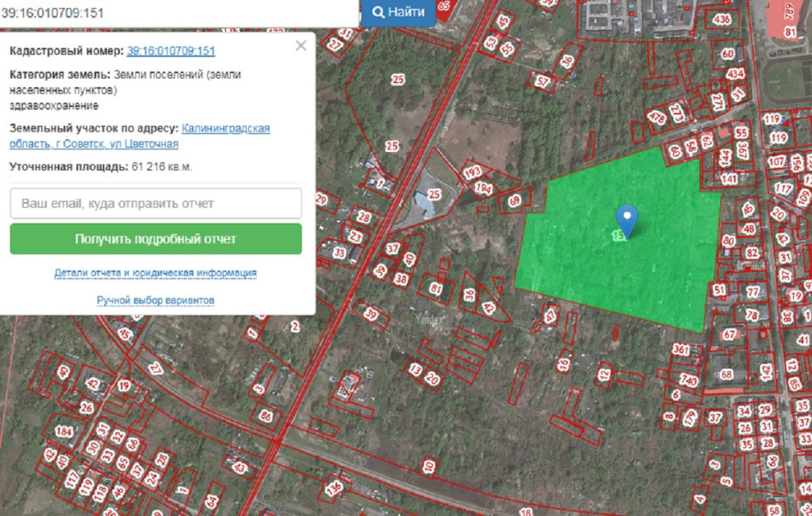Select parcel labeled 117 near right edge
This screenshot has height=516, width=812.
[783, 189]
